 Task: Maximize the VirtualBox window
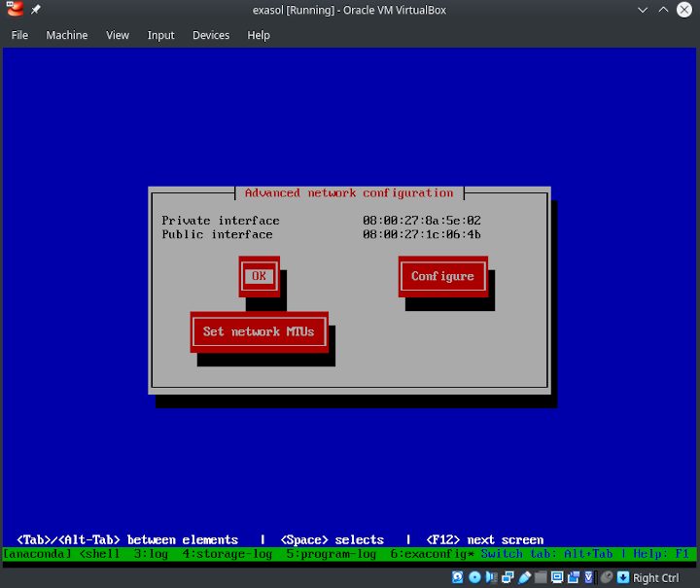(x=663, y=10)
